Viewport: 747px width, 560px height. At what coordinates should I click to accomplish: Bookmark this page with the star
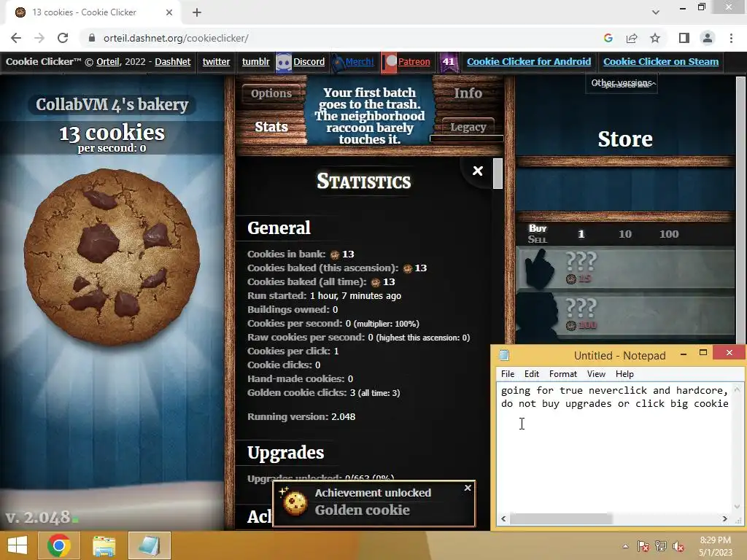(655, 38)
